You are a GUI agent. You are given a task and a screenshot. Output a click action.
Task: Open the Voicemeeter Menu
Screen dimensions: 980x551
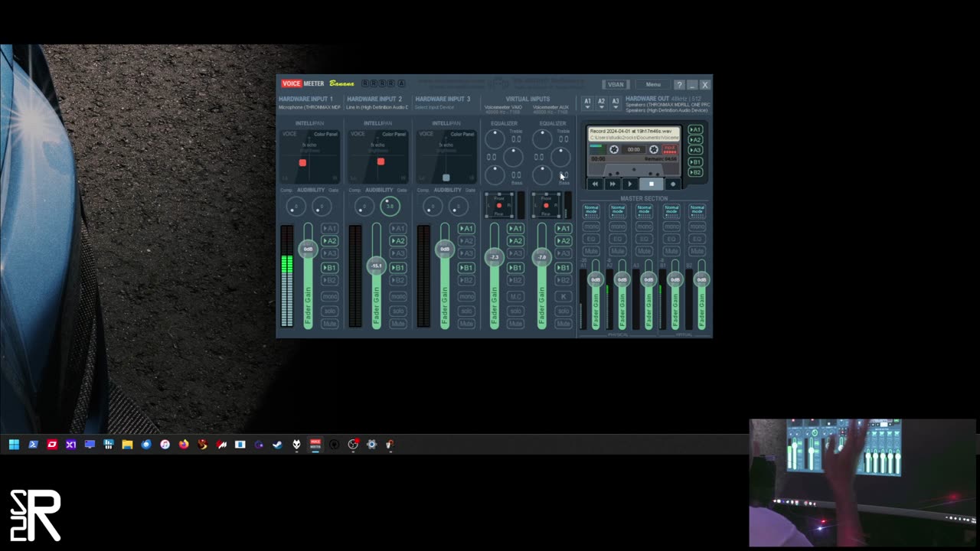pyautogui.click(x=653, y=85)
